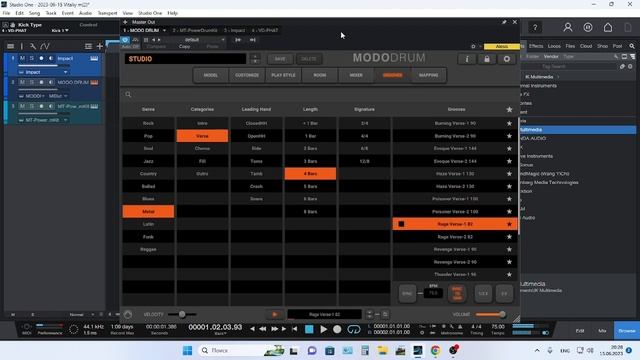
Task: Open MODO DRUM settings gear
Action: click(x=507, y=59)
